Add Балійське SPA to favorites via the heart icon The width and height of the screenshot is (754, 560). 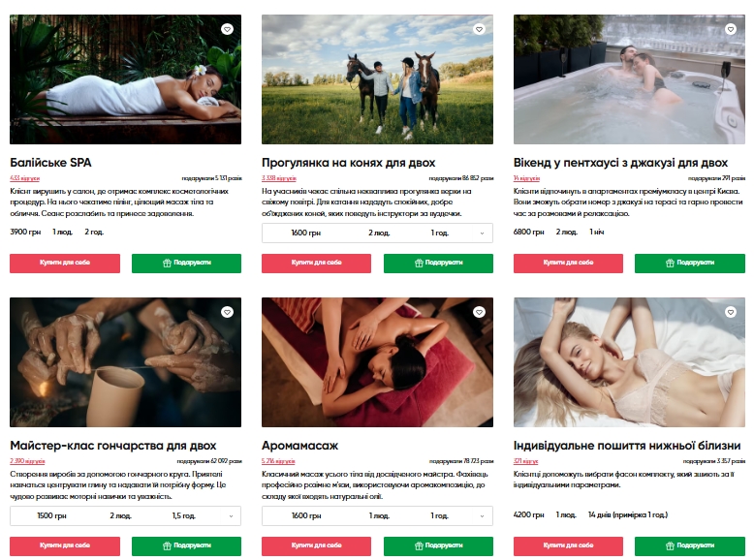(x=227, y=29)
